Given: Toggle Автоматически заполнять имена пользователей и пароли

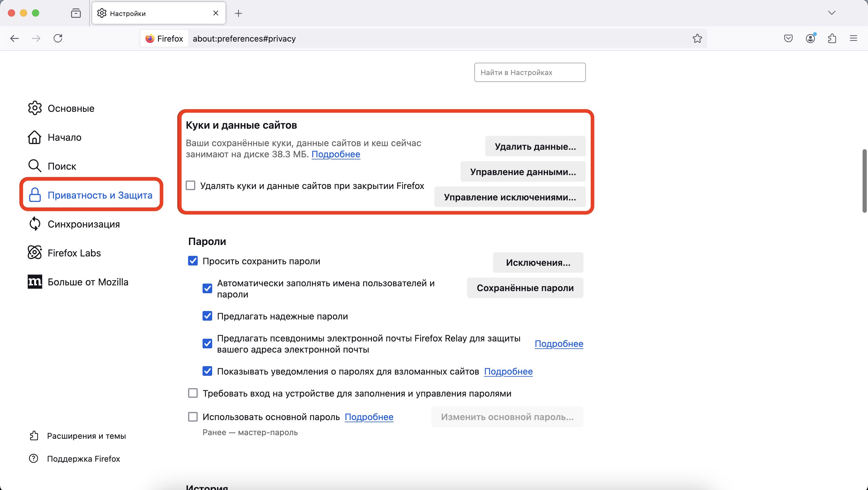Looking at the screenshot, I should pyautogui.click(x=207, y=288).
